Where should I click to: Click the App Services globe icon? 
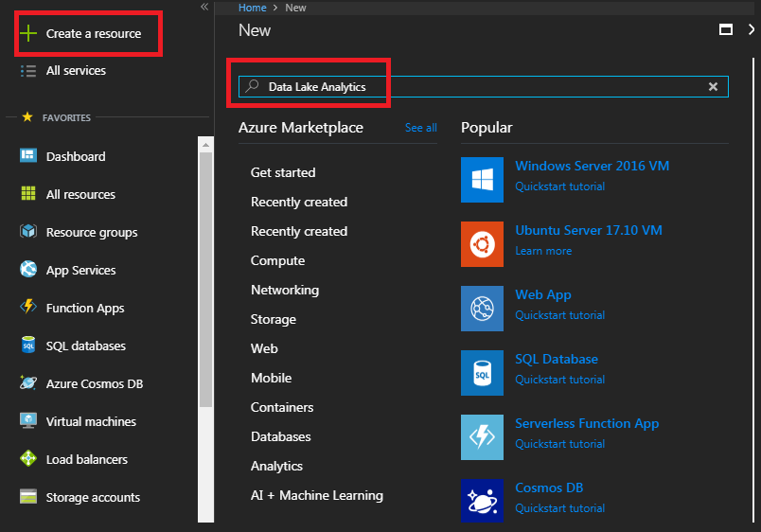point(28,269)
